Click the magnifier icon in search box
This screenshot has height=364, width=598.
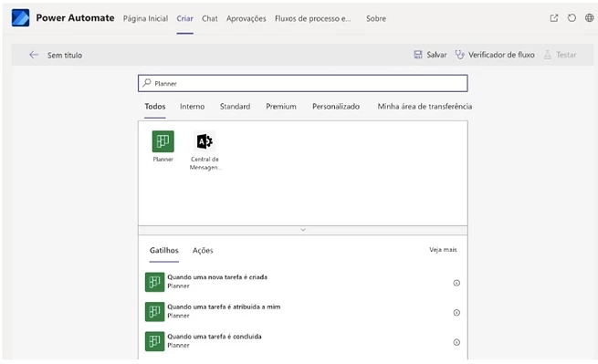[x=147, y=83]
